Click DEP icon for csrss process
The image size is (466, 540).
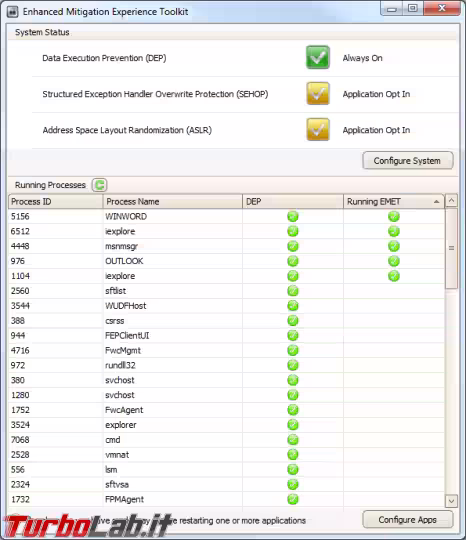[x=293, y=321]
